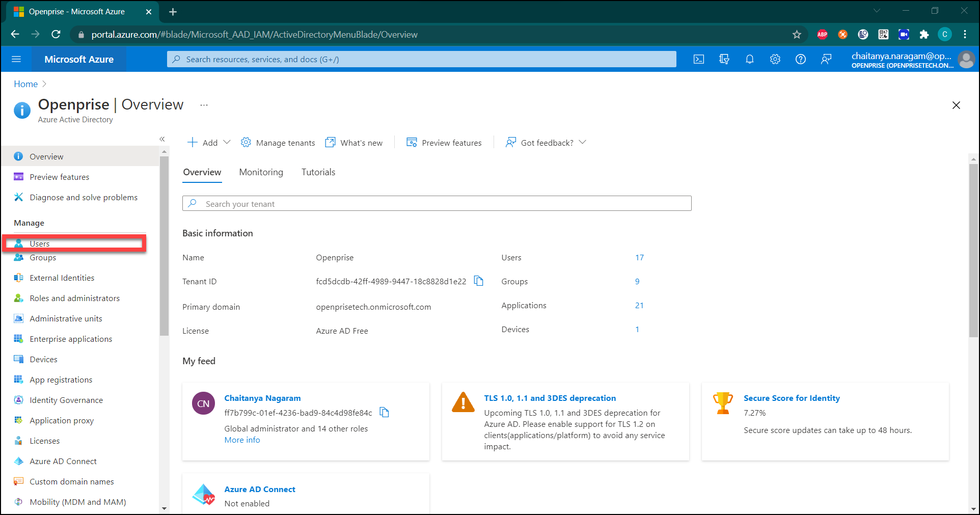Open Users in the Manage section
Image resolution: width=980 pixels, height=515 pixels.
(74, 243)
